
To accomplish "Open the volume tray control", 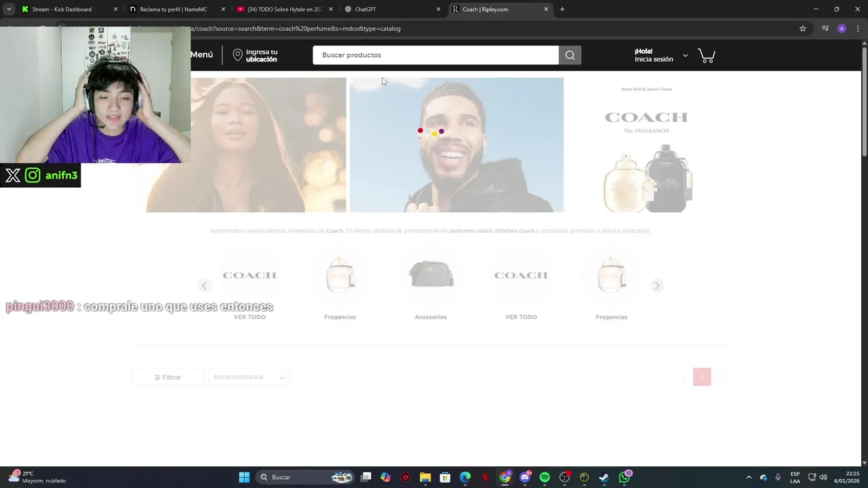I will [x=823, y=477].
